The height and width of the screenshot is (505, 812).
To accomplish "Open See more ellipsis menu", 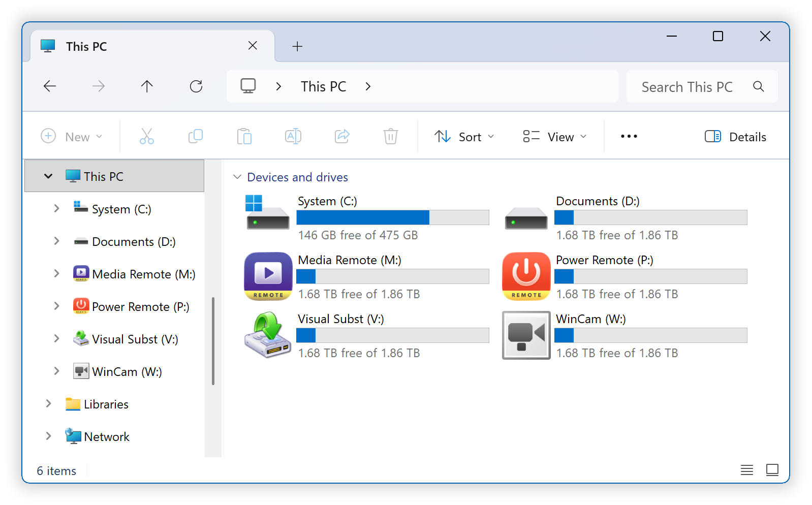I will click(x=629, y=136).
